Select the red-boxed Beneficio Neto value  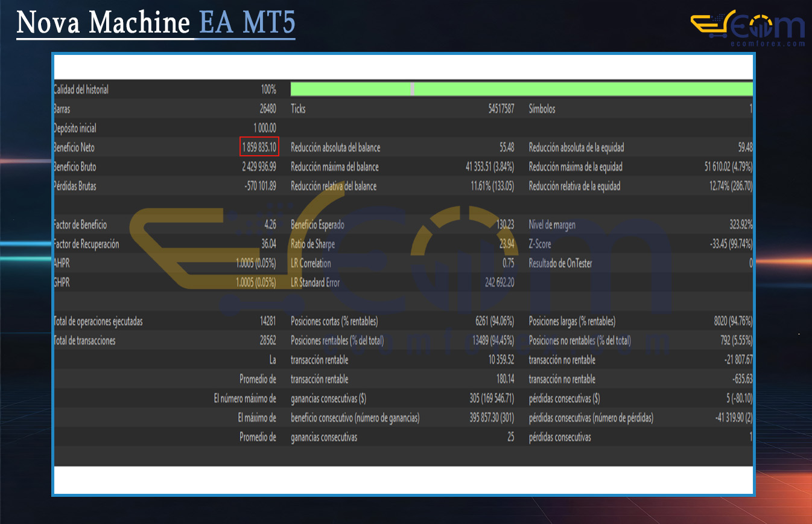point(259,147)
